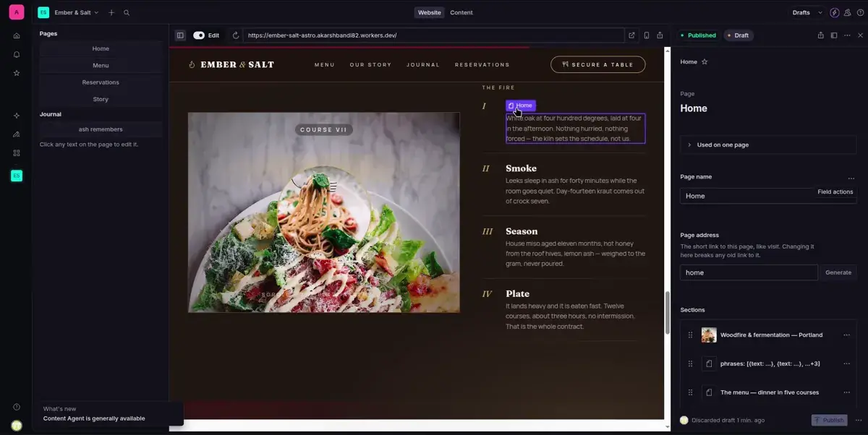
Task: Favorite the Home document with star
Action: tap(705, 62)
